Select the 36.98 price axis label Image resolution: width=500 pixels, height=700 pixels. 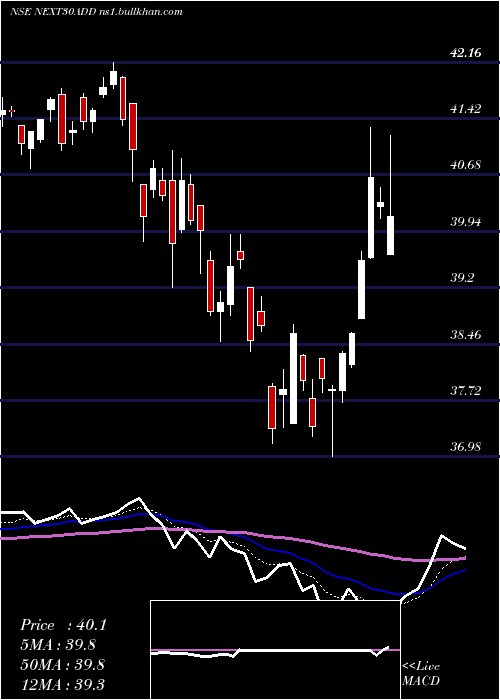pyautogui.click(x=466, y=447)
